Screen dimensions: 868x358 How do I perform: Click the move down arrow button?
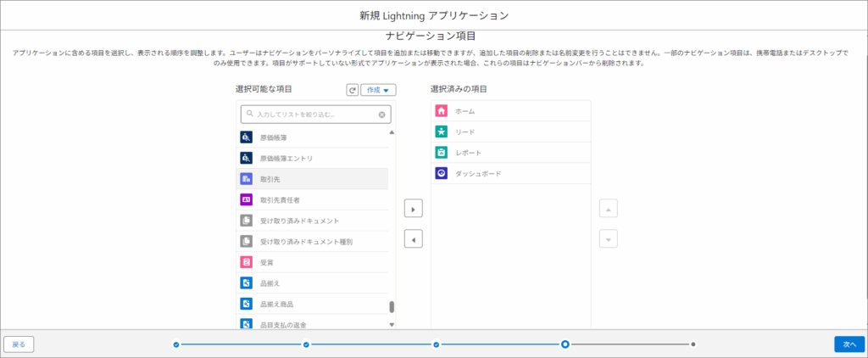[x=608, y=239]
